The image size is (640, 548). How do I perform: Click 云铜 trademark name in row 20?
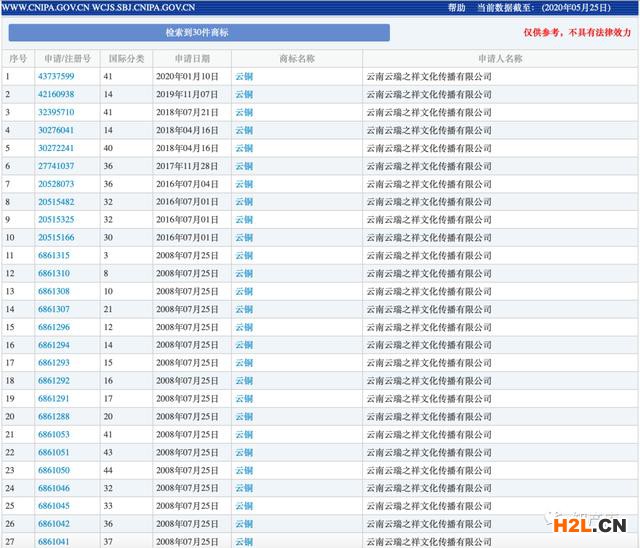click(x=243, y=416)
